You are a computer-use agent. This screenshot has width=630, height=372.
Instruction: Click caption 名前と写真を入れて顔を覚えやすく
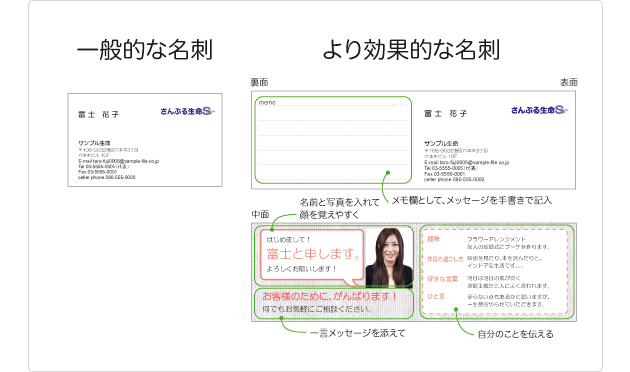point(340,208)
